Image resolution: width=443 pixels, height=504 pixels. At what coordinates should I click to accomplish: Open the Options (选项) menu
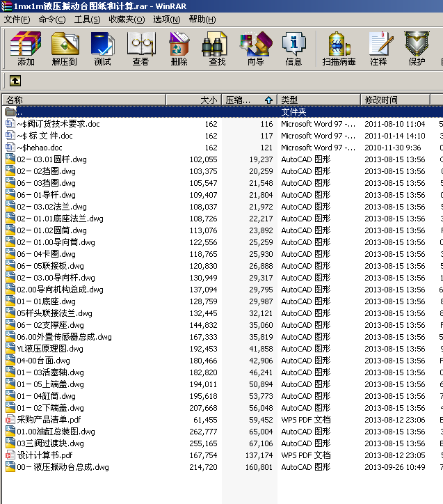pos(167,19)
